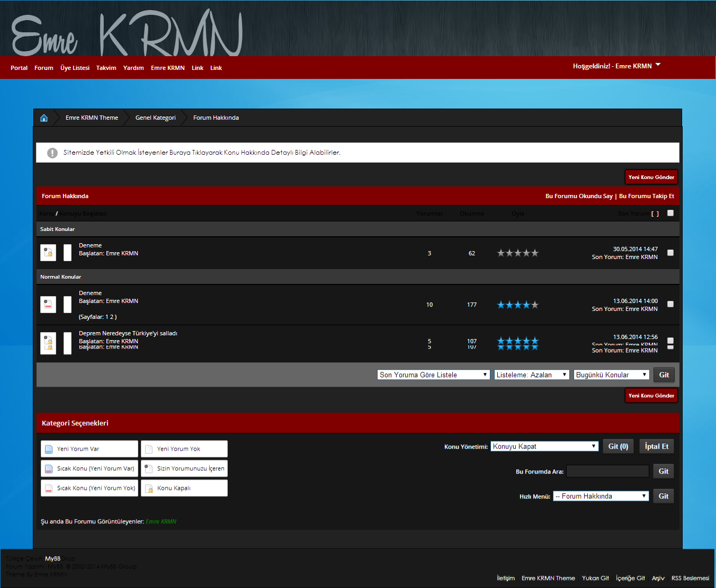Click the İptal Et button

point(657,447)
